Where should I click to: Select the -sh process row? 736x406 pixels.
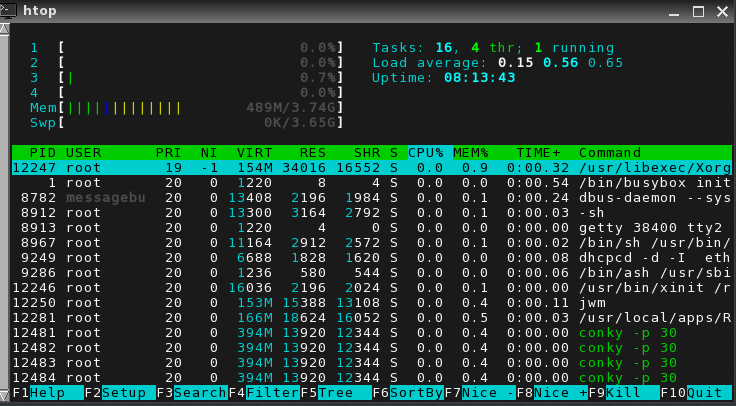coord(372,213)
